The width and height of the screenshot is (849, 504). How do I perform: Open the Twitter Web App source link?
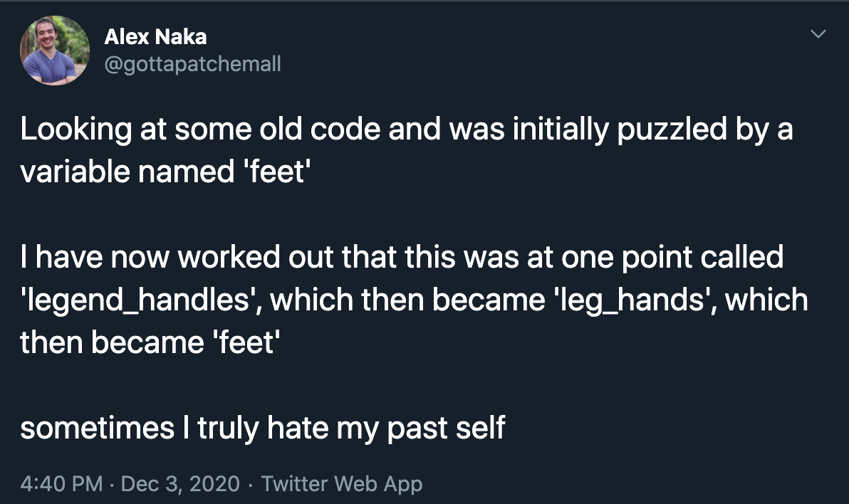[342, 483]
